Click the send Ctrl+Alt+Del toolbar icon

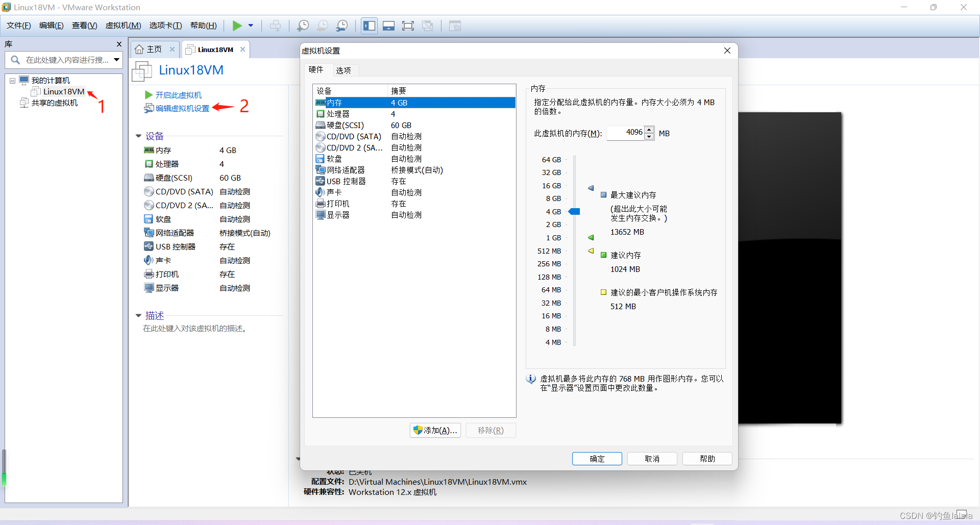coord(275,26)
